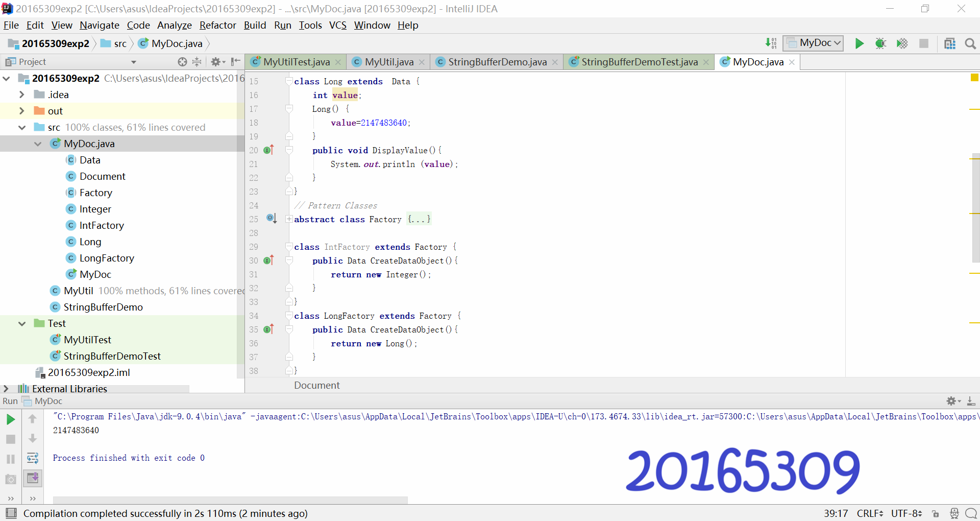Screen dimensions: 980x521
Task: Click dump threads camera icon
Action: [10, 479]
